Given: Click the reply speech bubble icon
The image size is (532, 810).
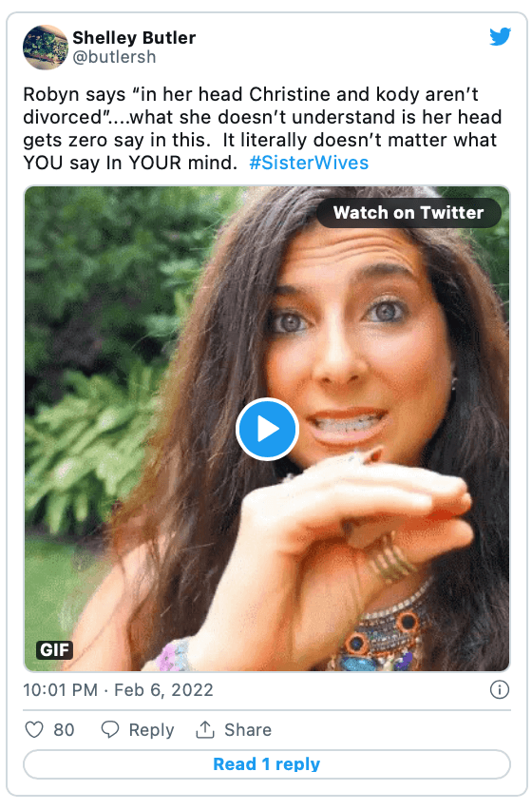Looking at the screenshot, I should tap(110, 729).
